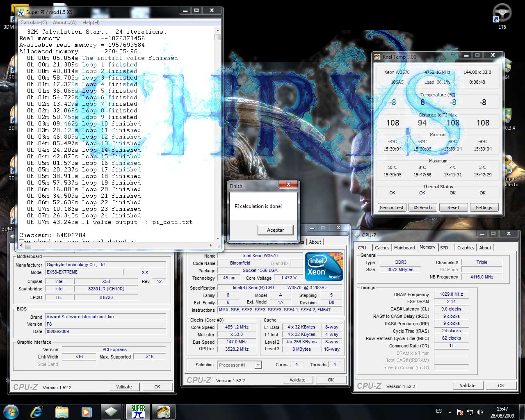This screenshot has height=420, width=525.
Task: Select Memory tab in right CPU-Z window
Action: [427, 247]
